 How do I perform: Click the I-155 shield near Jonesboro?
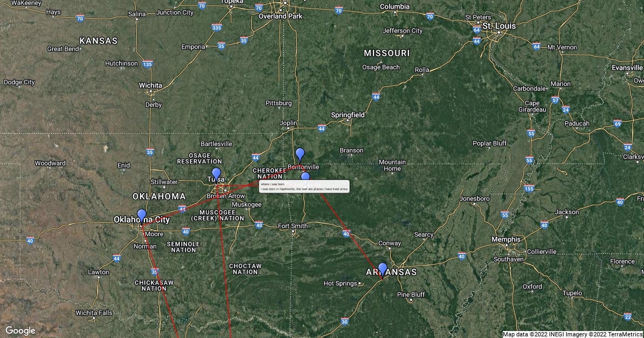(530, 188)
